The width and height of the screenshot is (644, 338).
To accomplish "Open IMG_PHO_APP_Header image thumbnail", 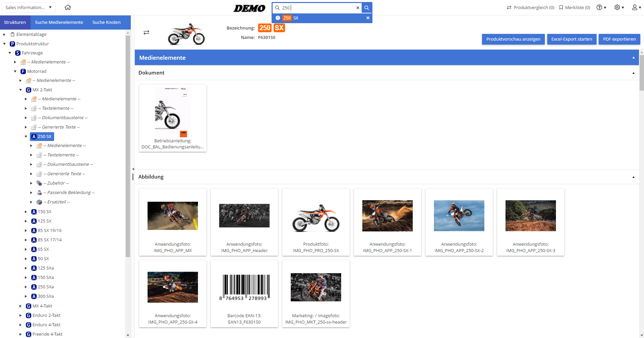I will click(x=244, y=222).
